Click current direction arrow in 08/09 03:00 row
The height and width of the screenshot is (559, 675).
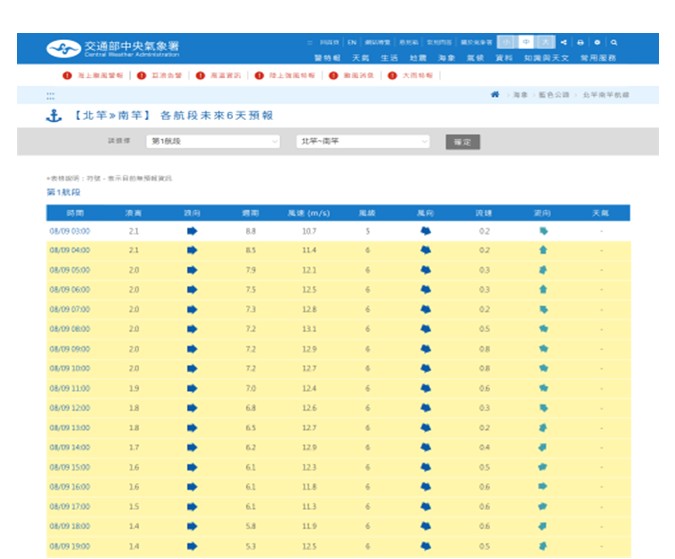coord(543,231)
